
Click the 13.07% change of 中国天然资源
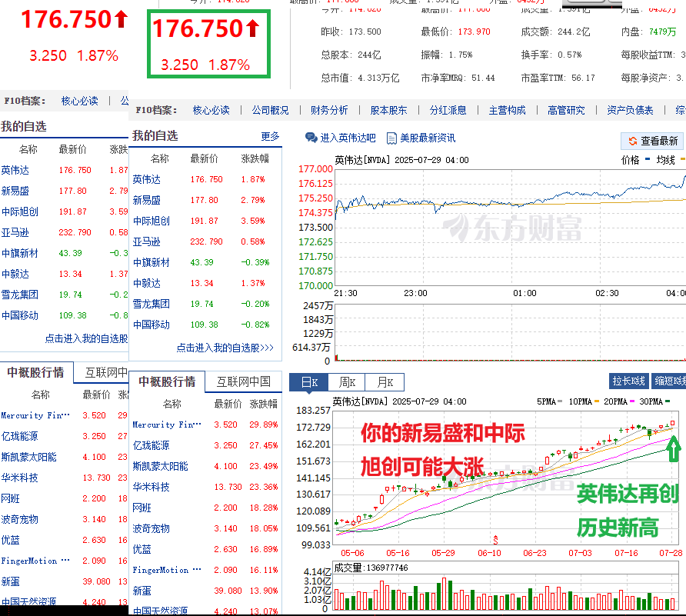point(263,611)
